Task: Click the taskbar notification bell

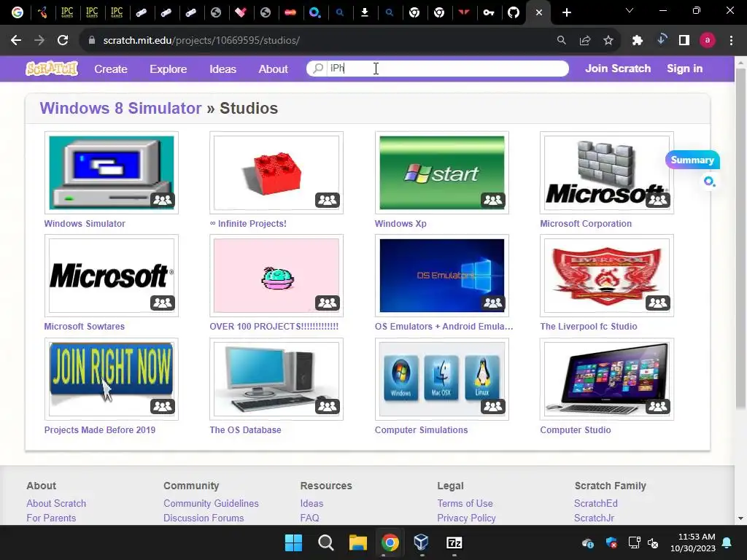Action: (x=727, y=542)
